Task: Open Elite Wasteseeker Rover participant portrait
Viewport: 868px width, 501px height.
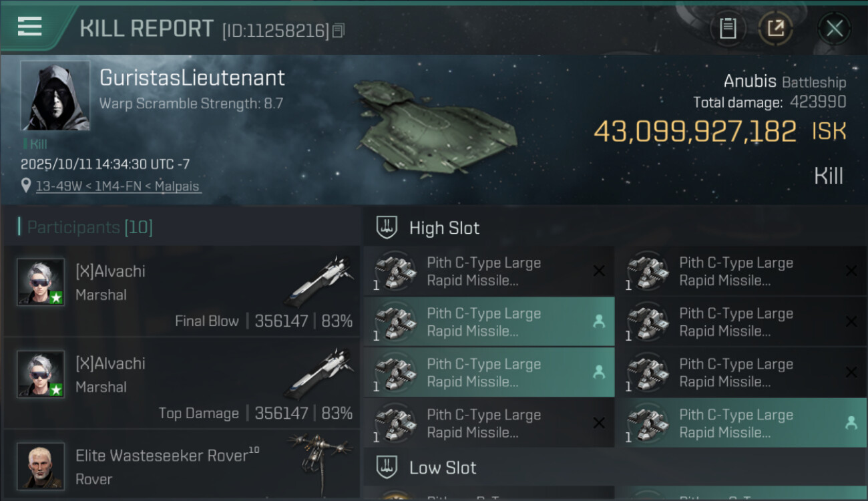Action: pyautogui.click(x=41, y=466)
